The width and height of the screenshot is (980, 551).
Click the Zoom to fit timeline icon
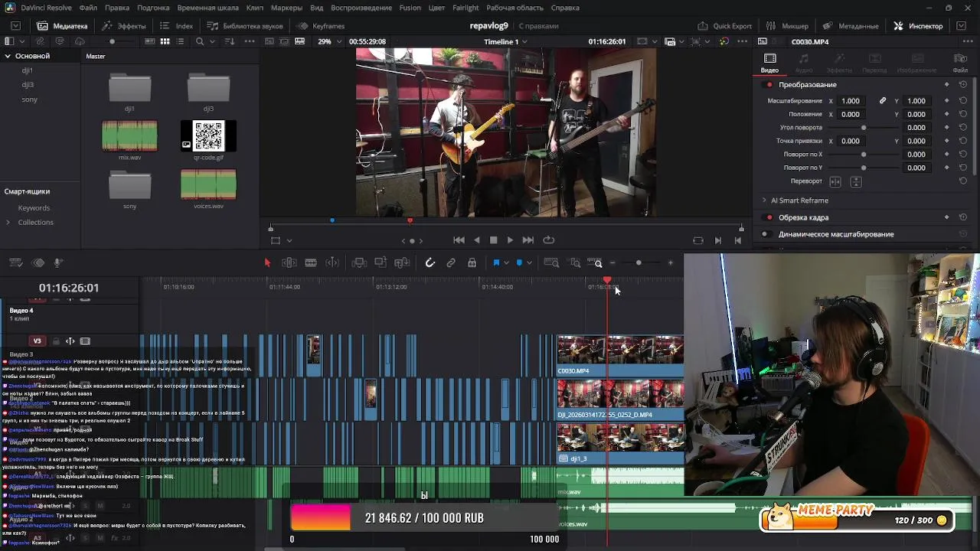pos(551,262)
